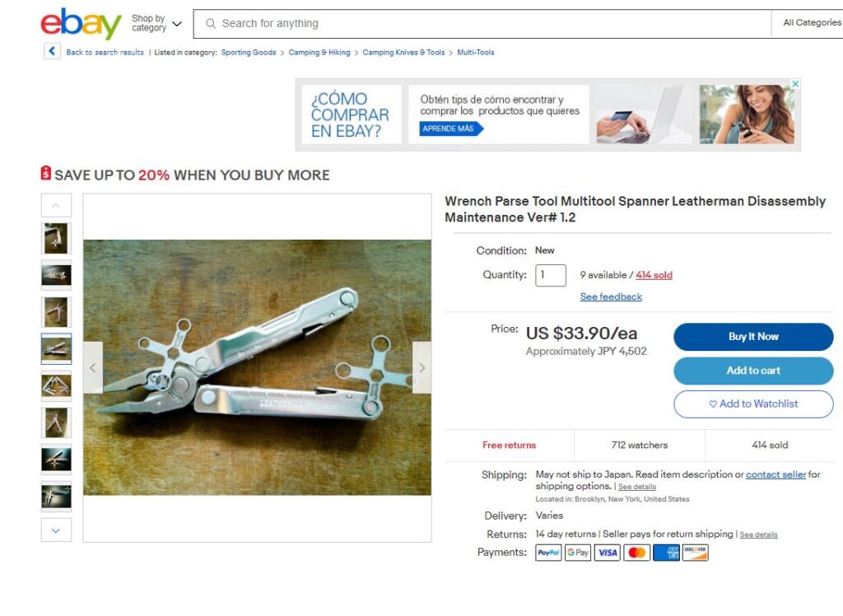
Task: Open the All Categories dropdown
Action: tap(811, 22)
